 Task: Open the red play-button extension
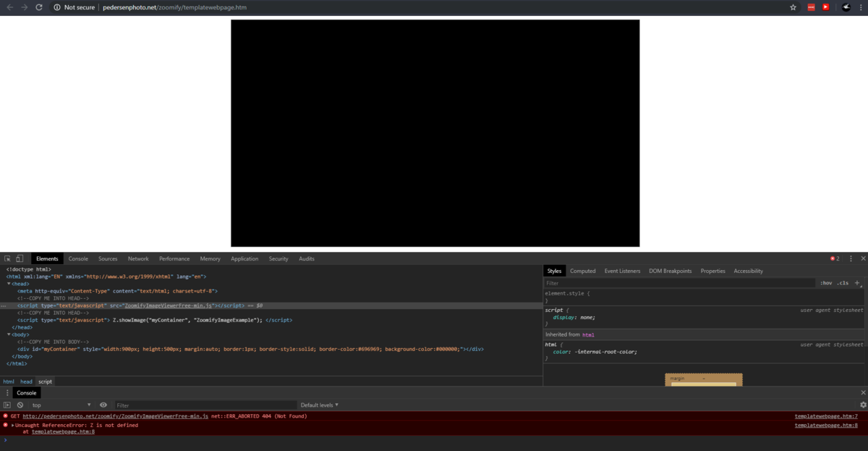click(825, 7)
